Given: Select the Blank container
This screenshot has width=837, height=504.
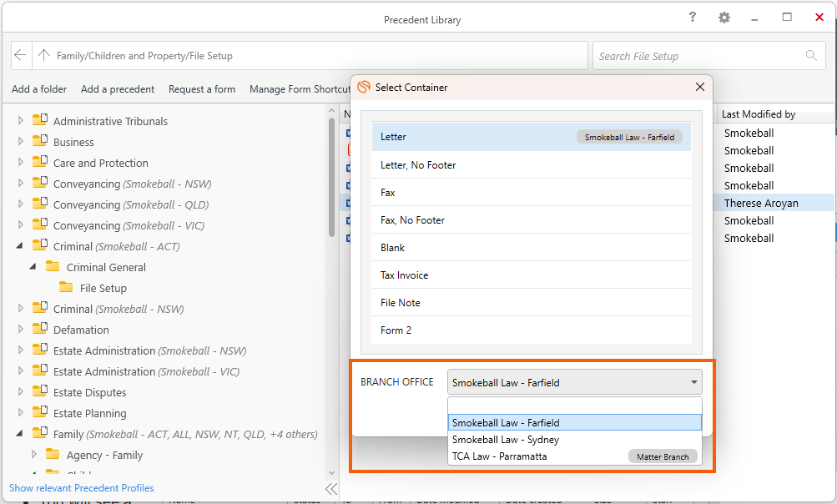Looking at the screenshot, I should [x=531, y=248].
